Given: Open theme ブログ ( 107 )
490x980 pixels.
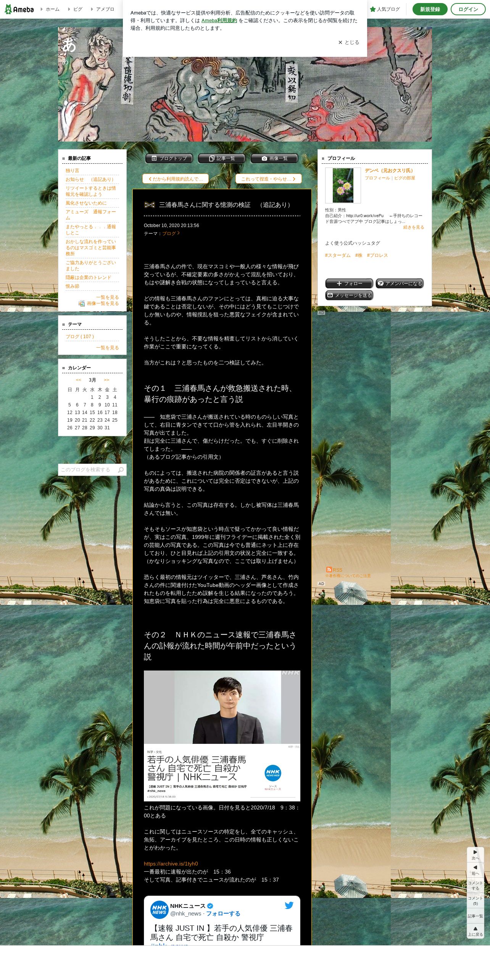Looking at the screenshot, I should [x=80, y=337].
